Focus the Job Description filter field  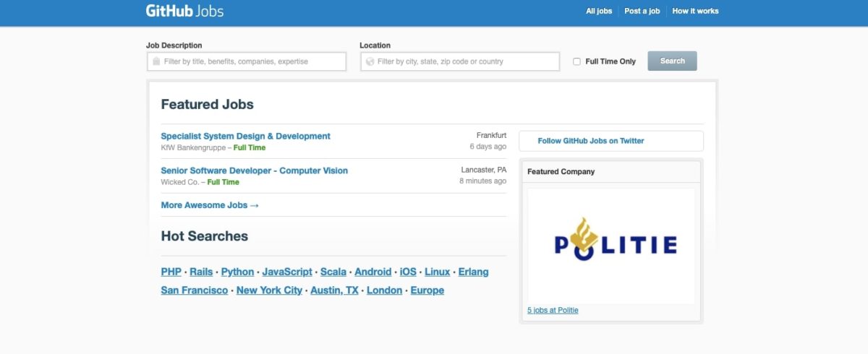pyautogui.click(x=247, y=61)
